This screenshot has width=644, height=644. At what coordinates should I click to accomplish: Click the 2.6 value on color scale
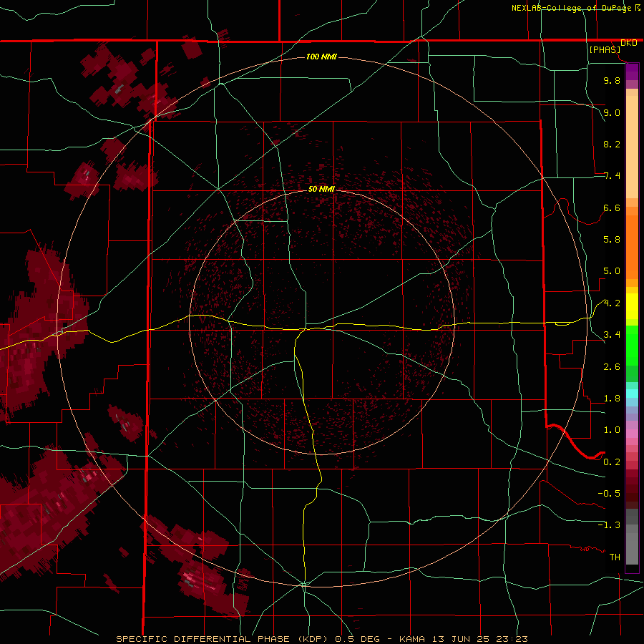612,367
